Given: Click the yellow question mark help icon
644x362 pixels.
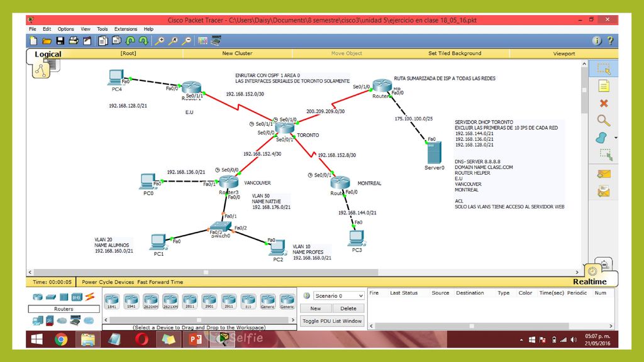Looking at the screenshot, I should coord(610,40).
